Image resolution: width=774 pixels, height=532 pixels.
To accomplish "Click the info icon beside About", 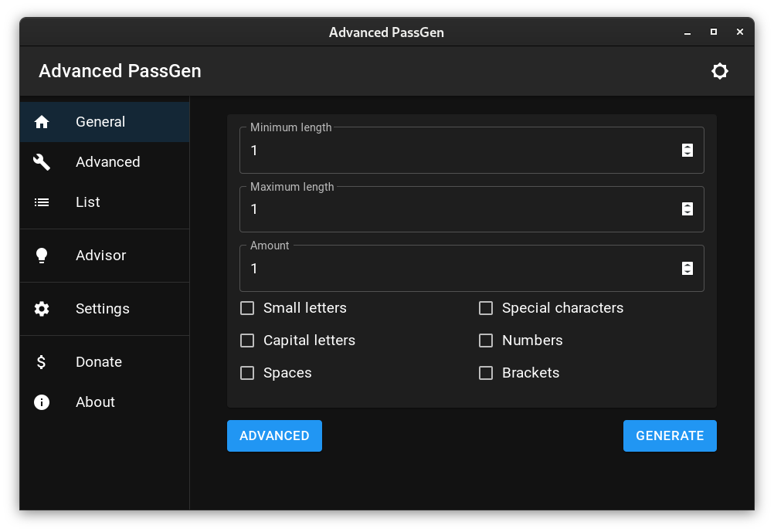I will point(42,402).
